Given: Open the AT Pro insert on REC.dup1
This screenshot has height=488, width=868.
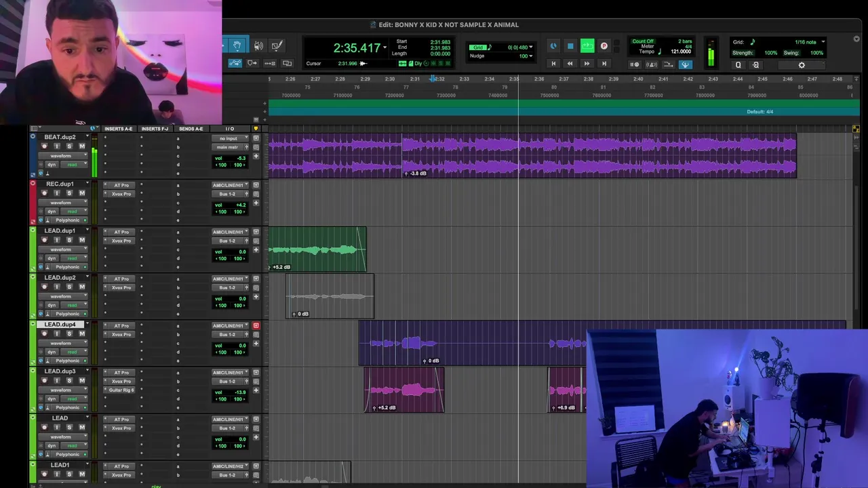Looking at the screenshot, I should pyautogui.click(x=121, y=185).
